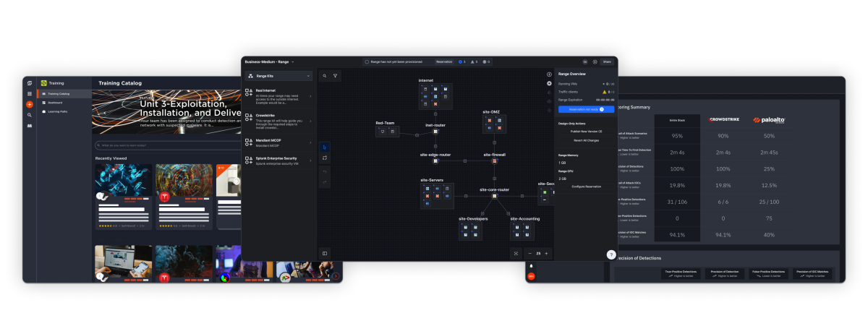The image size is (868, 321).
Task: Click the 2m 45s Palo Alto cell
Action: [x=768, y=152]
